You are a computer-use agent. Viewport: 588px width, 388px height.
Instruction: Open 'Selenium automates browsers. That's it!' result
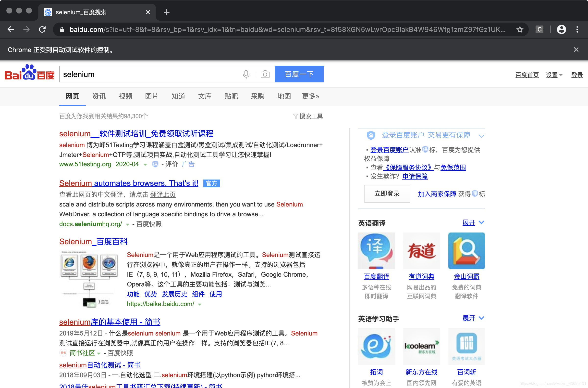[x=129, y=183]
